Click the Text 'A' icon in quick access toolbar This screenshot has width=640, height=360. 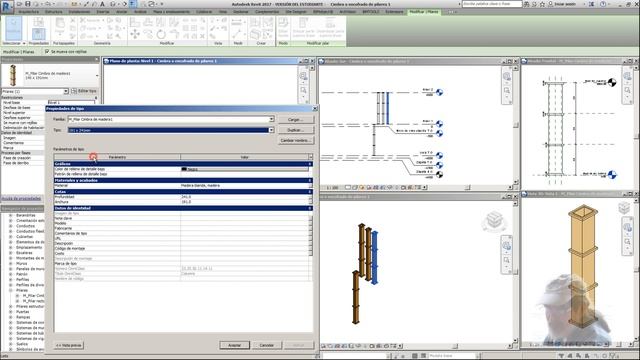[102, 4]
